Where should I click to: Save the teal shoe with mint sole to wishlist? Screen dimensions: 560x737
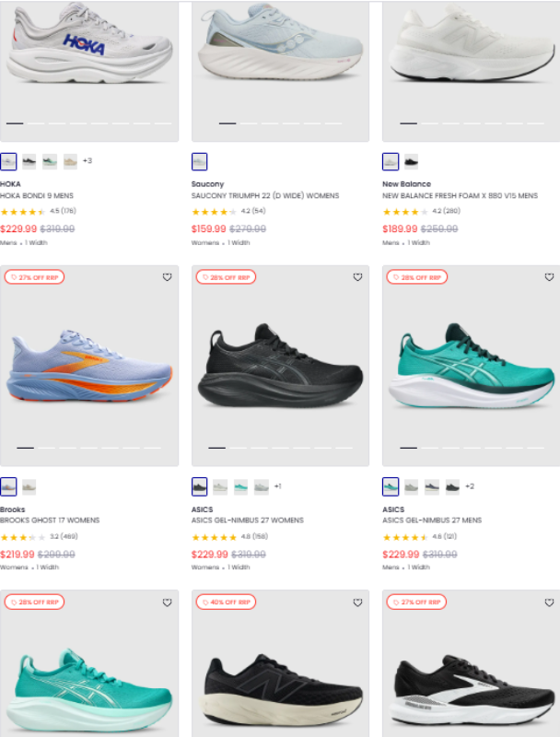coord(167,602)
